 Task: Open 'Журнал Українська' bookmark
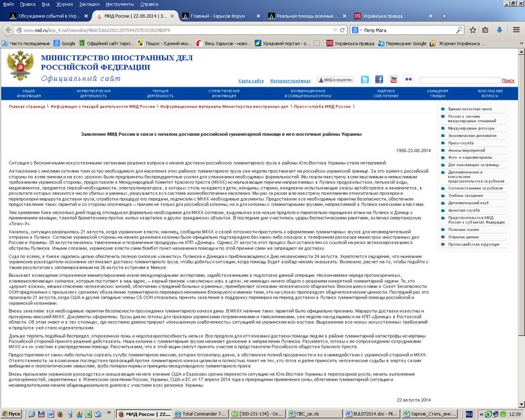tap(457, 43)
